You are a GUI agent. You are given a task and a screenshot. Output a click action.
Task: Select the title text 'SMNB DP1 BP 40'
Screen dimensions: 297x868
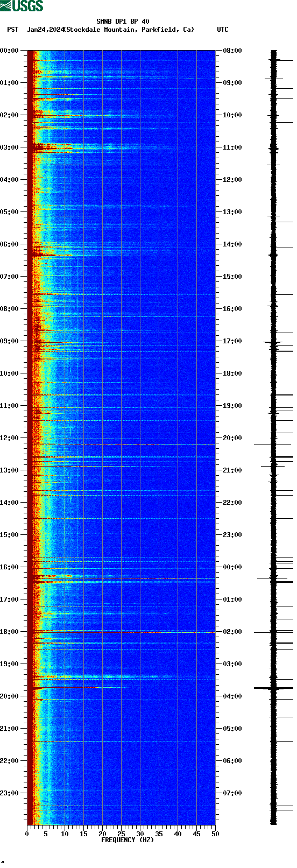pos(123,22)
